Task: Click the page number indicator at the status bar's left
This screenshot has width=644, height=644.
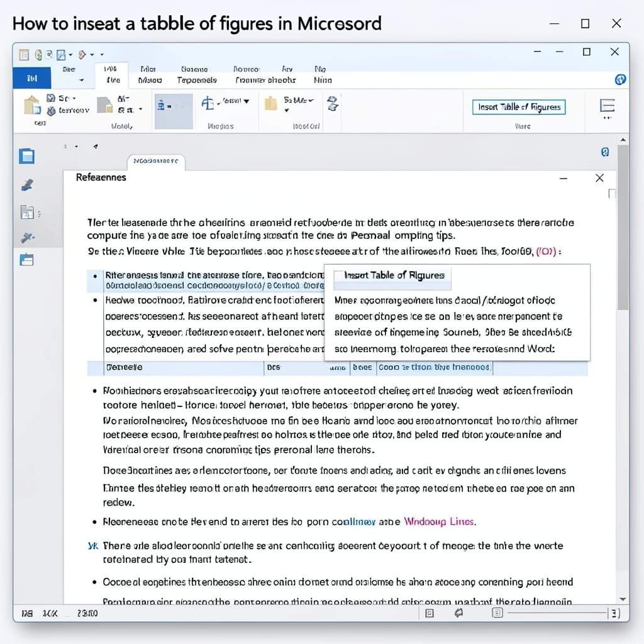Action: pos(27,614)
